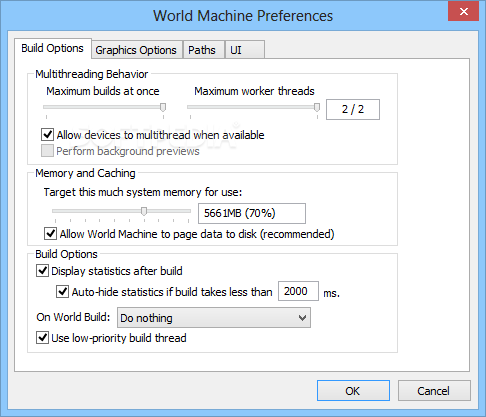Click the Cancel button
The height and width of the screenshot is (417, 486).
point(434,391)
